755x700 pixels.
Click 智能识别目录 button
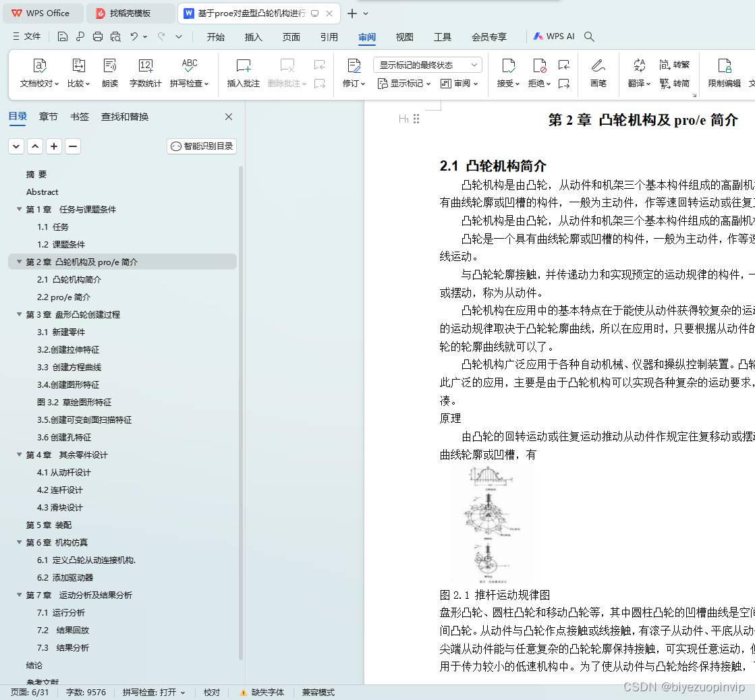(x=202, y=146)
